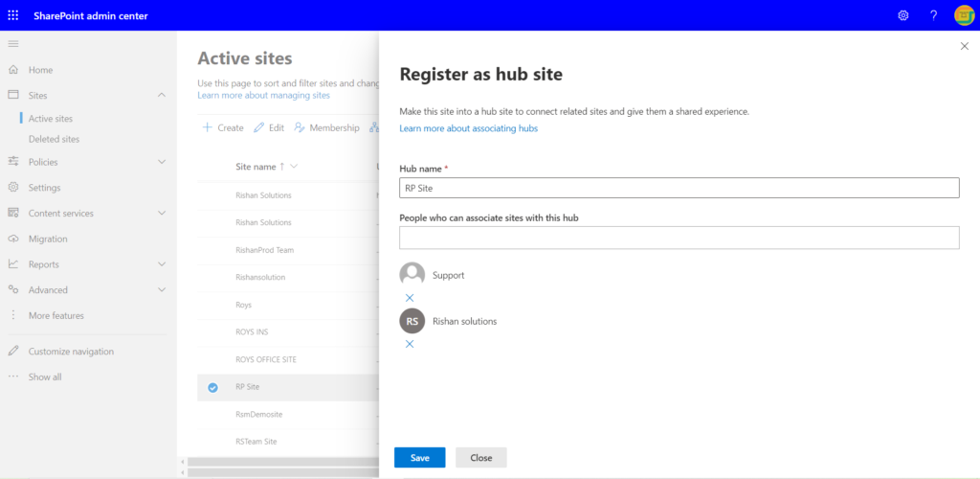Click the Close button in panel

click(481, 458)
